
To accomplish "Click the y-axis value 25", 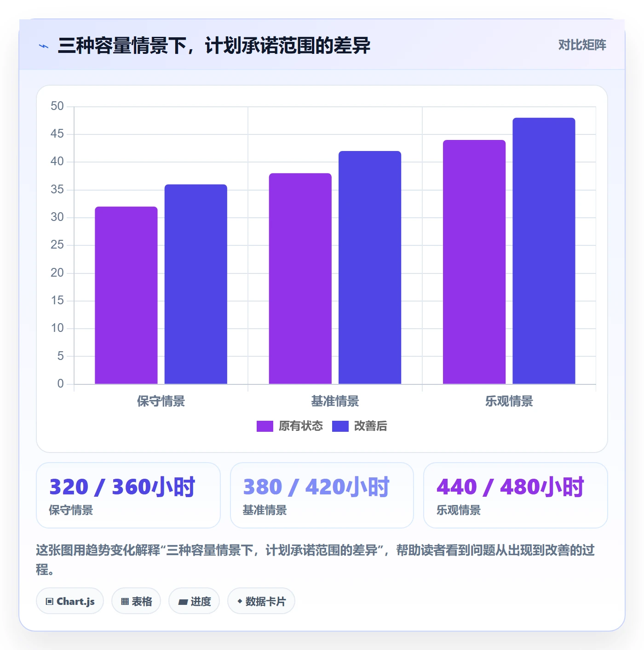I will (x=57, y=245).
